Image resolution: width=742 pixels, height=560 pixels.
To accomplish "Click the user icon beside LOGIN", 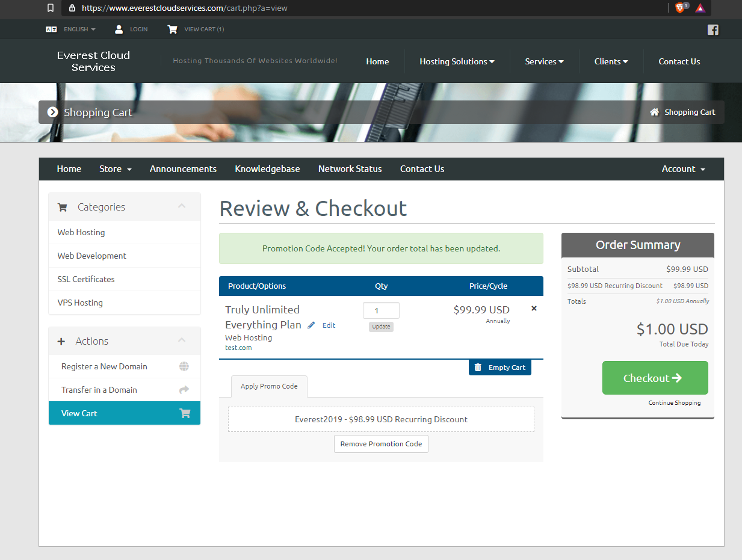I will [119, 29].
